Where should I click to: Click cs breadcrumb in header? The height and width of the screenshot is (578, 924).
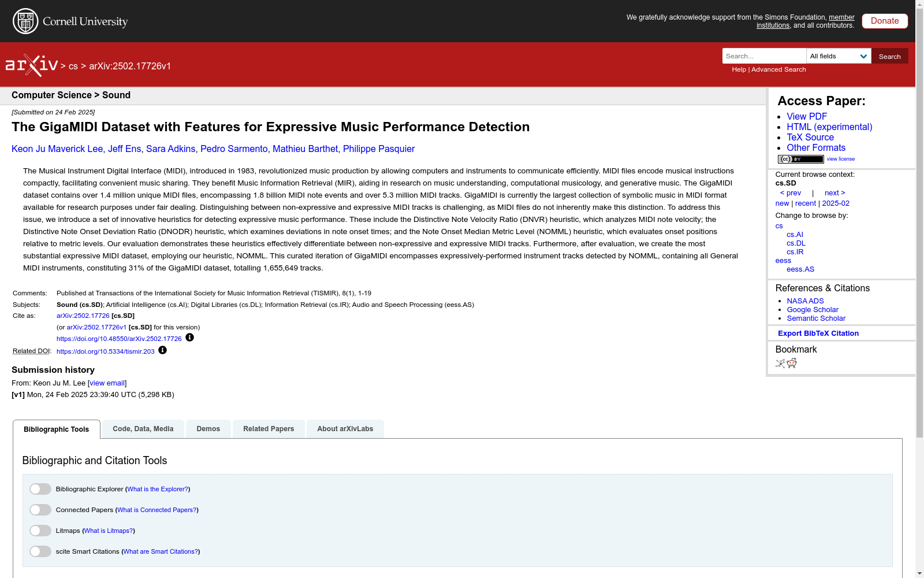pos(73,66)
